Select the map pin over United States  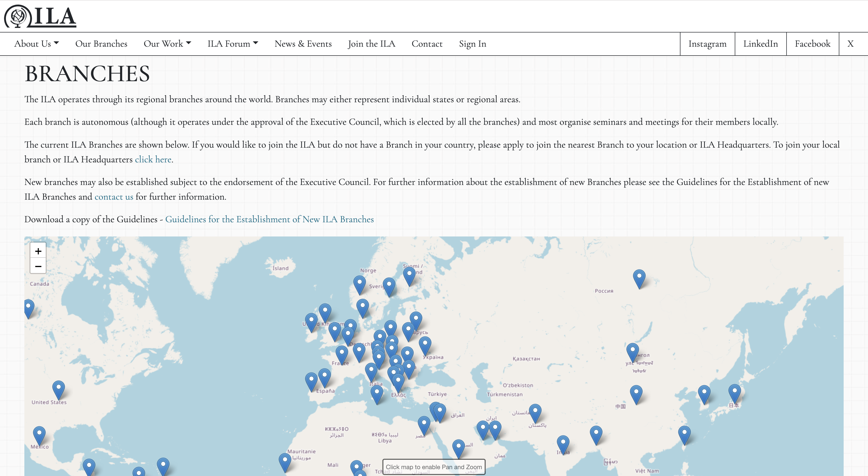[x=59, y=390]
